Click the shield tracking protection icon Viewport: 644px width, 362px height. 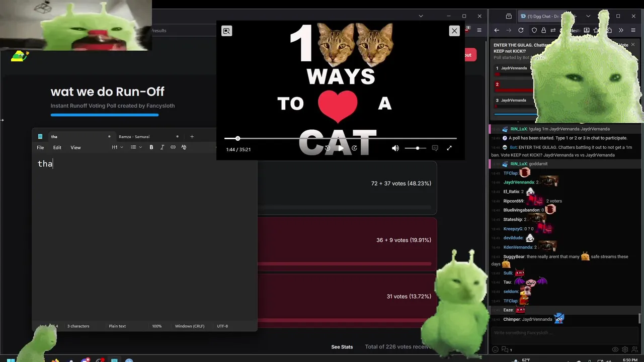click(535, 30)
